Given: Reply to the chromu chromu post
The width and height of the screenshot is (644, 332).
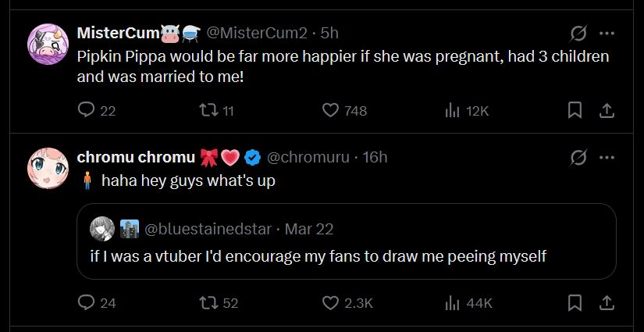Looking at the screenshot, I should click(86, 303).
